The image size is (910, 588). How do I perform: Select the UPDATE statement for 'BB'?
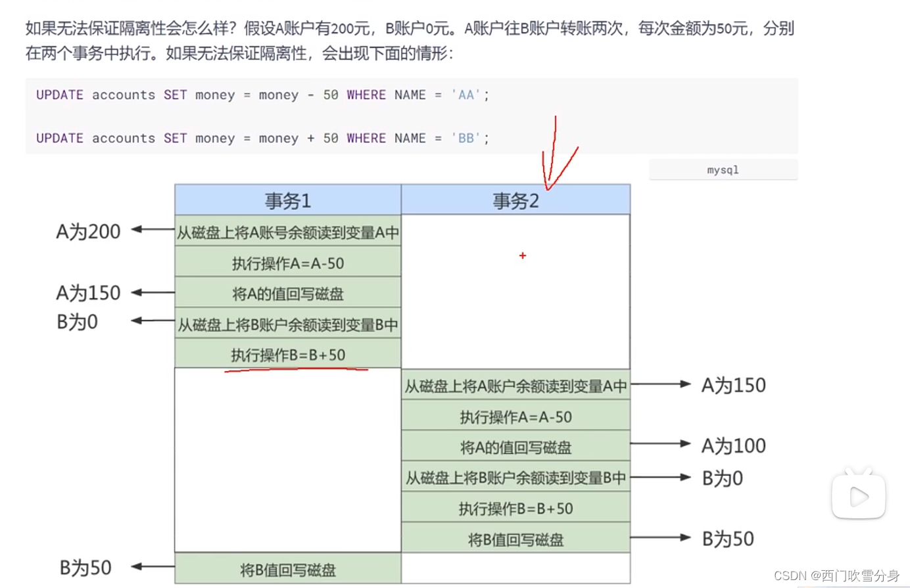[262, 138]
